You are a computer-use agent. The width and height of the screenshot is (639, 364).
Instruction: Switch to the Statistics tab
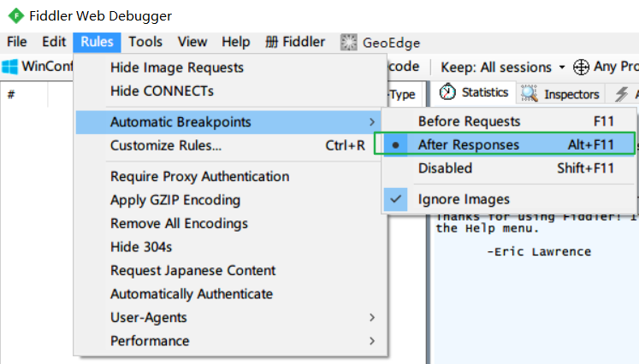pos(474,93)
